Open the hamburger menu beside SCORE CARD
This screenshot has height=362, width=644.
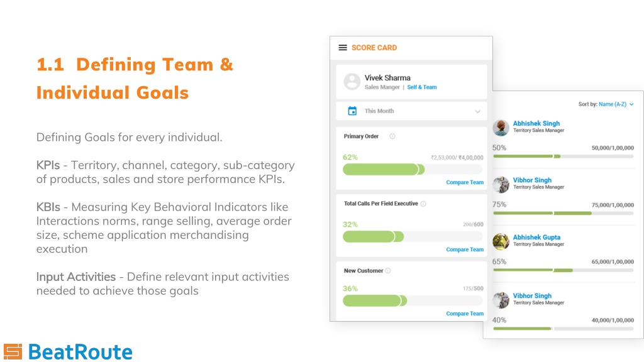click(x=343, y=48)
